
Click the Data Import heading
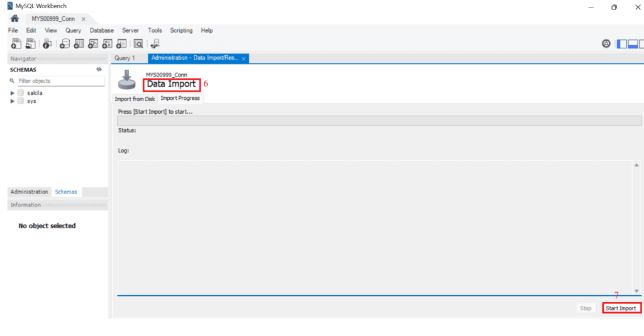coord(171,84)
